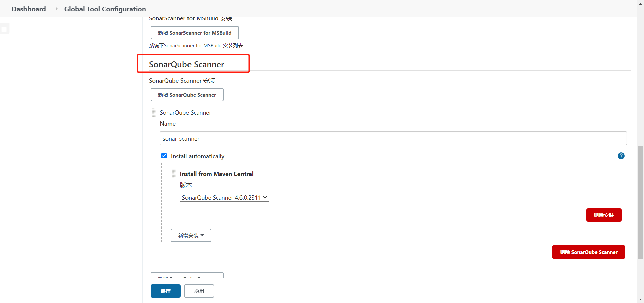Apply changes with the 应用 button
Screen dimensions: 644x303
pos(199,291)
